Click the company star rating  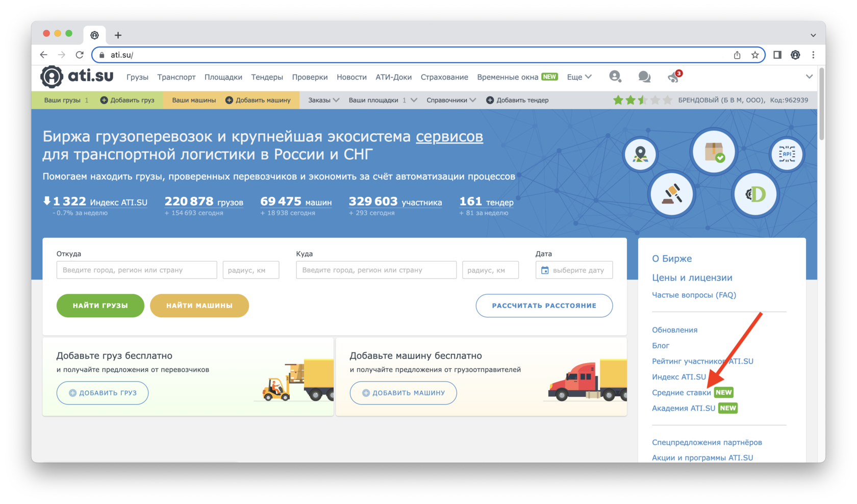point(643,100)
